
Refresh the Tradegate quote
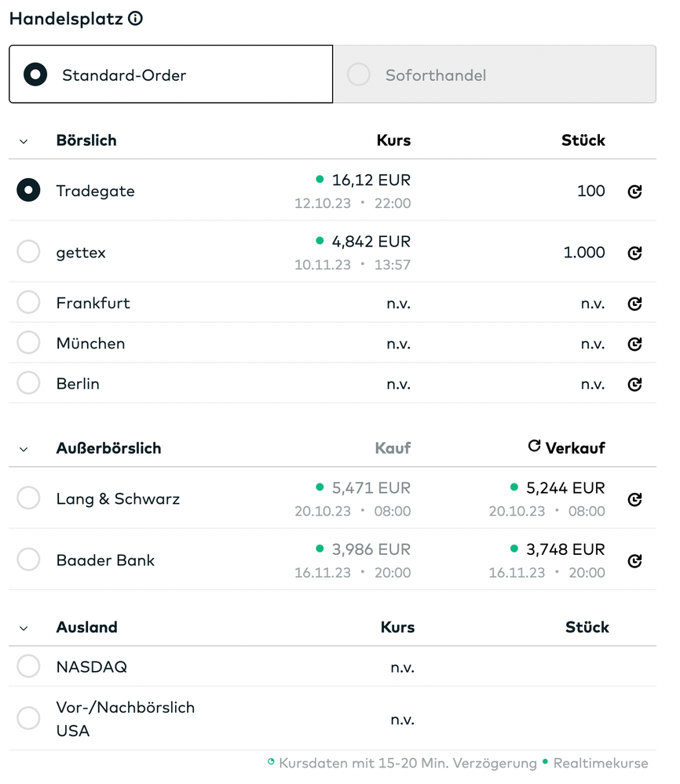click(x=634, y=191)
